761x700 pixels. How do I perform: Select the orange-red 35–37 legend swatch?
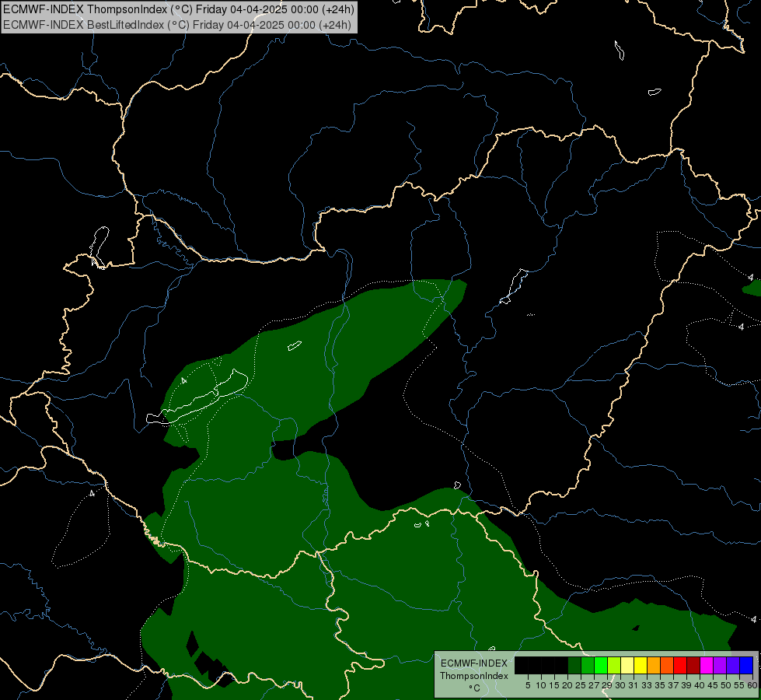(x=667, y=665)
